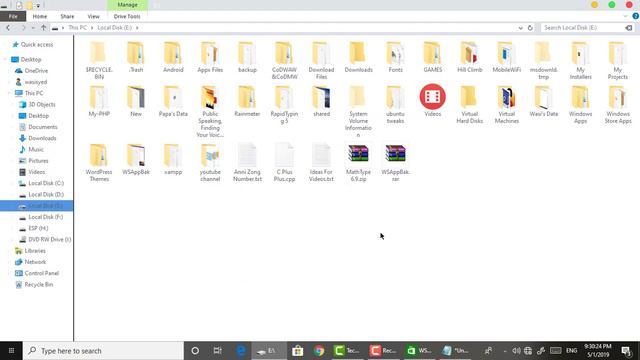
Task: Open the GAMES folder
Action: [433, 58]
